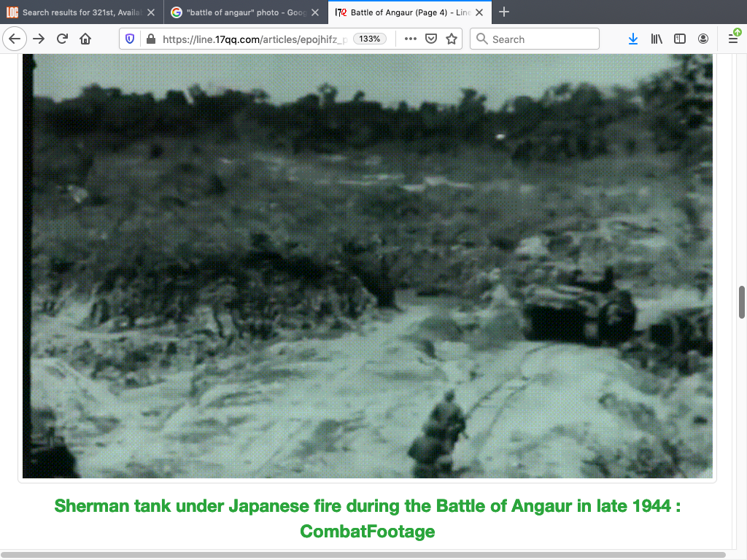
Task: Reload the current page
Action: point(62,39)
